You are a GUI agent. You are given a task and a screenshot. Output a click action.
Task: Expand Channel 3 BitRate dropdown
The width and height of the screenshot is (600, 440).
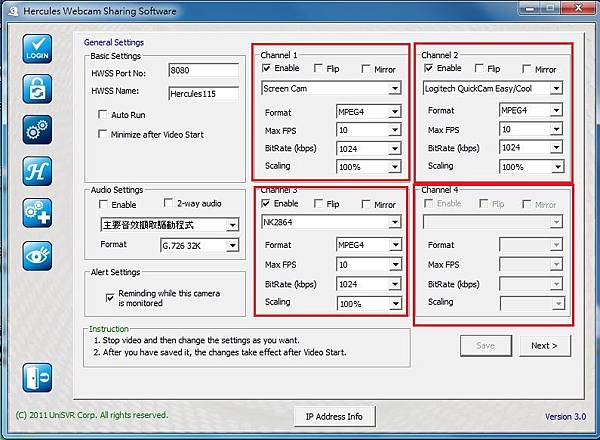[368, 284]
